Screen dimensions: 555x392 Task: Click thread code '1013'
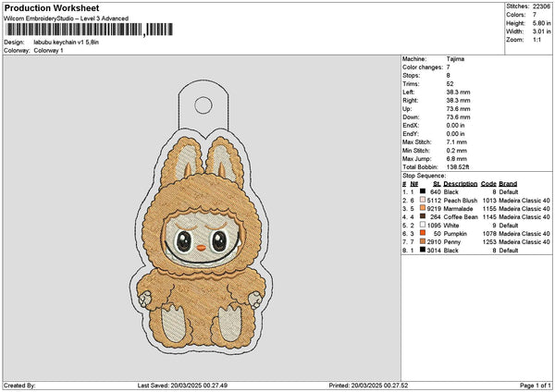[x=489, y=201]
